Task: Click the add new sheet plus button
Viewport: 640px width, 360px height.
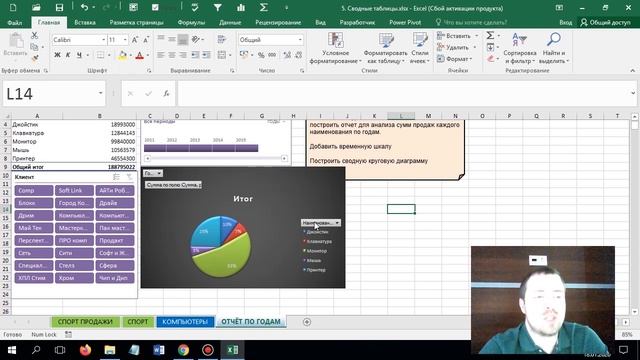Action: 307,322
